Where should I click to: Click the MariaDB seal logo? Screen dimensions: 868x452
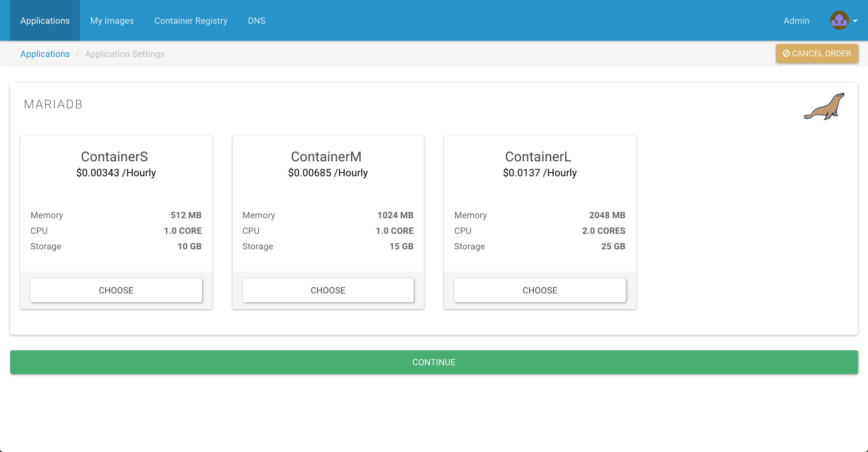[824, 106]
